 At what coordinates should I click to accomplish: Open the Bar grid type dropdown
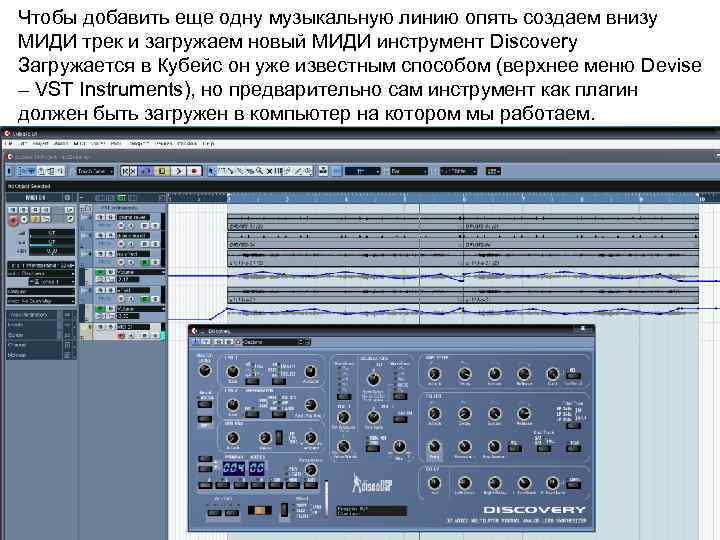pos(409,171)
